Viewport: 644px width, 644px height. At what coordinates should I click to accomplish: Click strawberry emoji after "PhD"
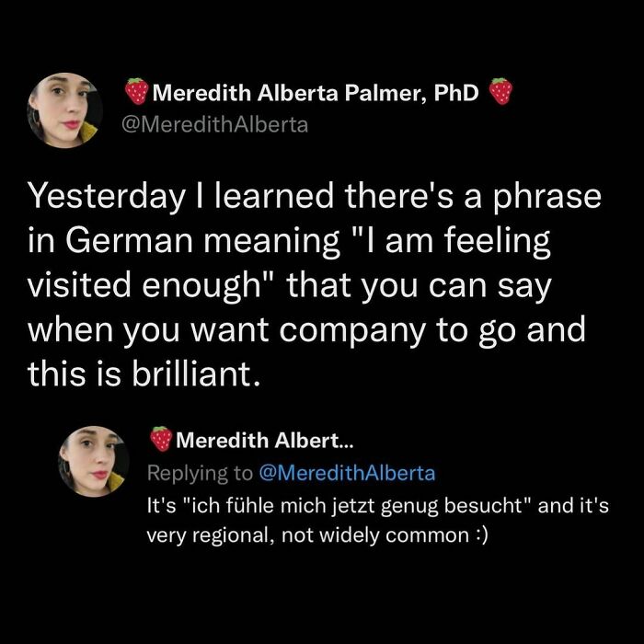500,91
